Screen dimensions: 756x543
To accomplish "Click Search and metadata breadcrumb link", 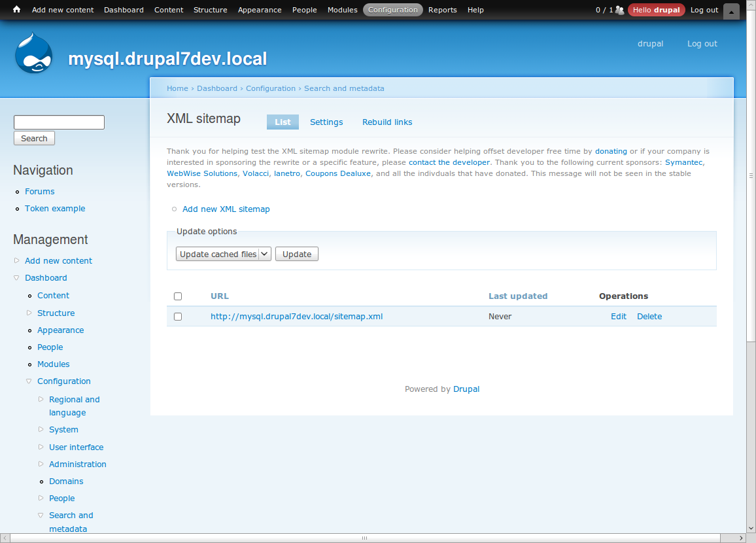I will (344, 88).
